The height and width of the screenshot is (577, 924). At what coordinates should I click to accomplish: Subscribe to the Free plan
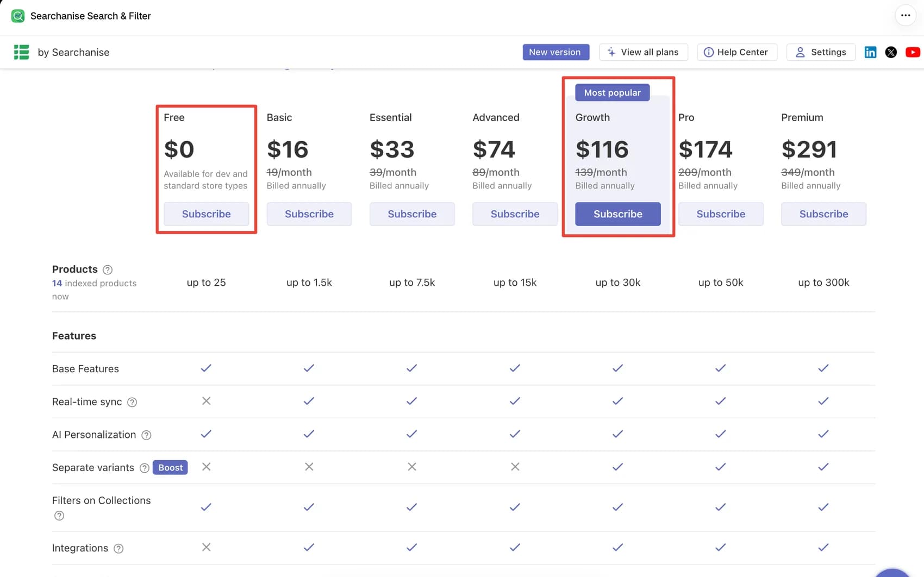tap(207, 214)
